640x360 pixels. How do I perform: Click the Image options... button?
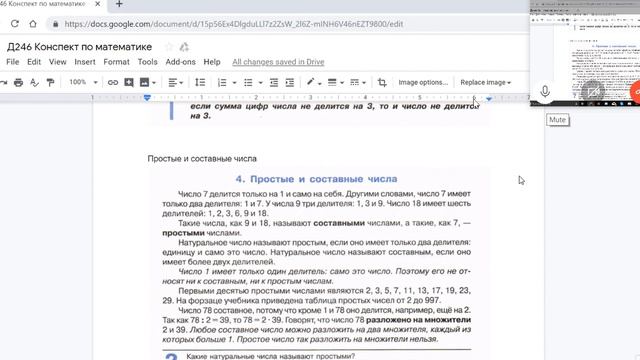[423, 82]
